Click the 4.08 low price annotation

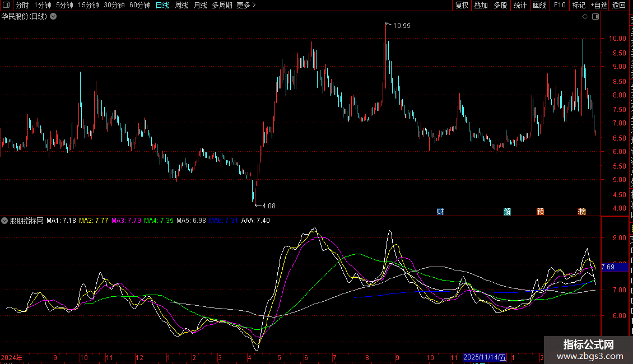tap(269, 206)
